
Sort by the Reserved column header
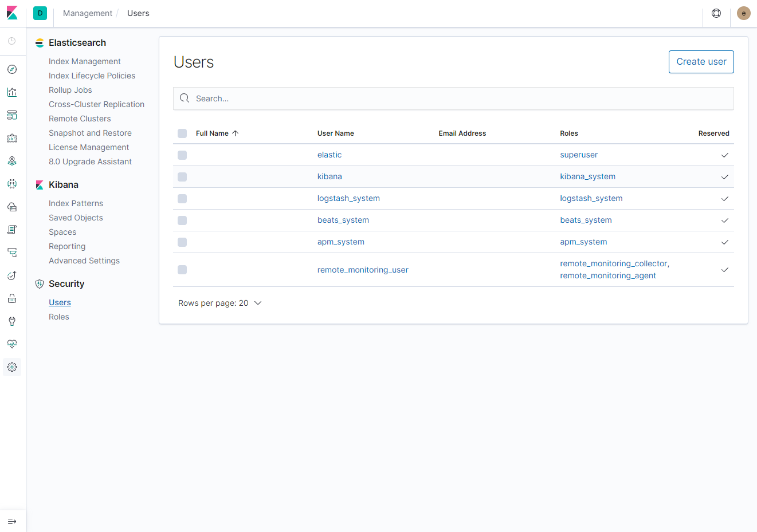(x=713, y=133)
